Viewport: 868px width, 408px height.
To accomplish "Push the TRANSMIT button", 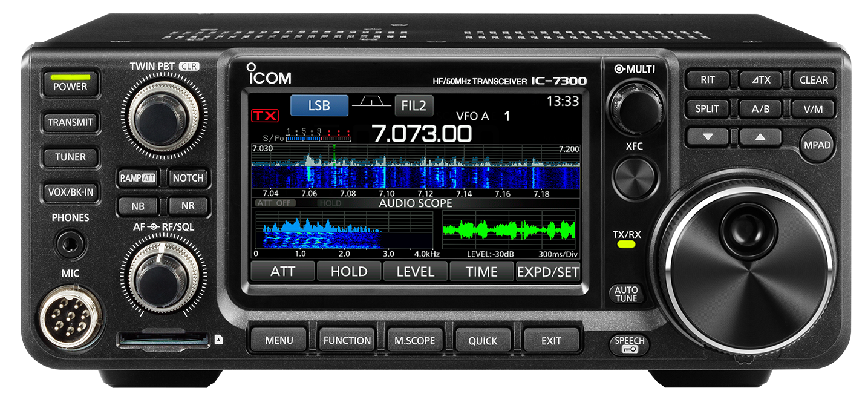I will pos(70,122).
